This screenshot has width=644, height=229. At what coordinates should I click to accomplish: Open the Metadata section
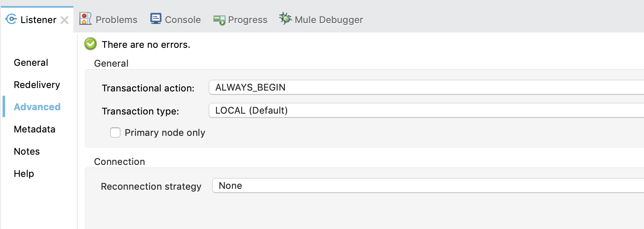tap(35, 129)
